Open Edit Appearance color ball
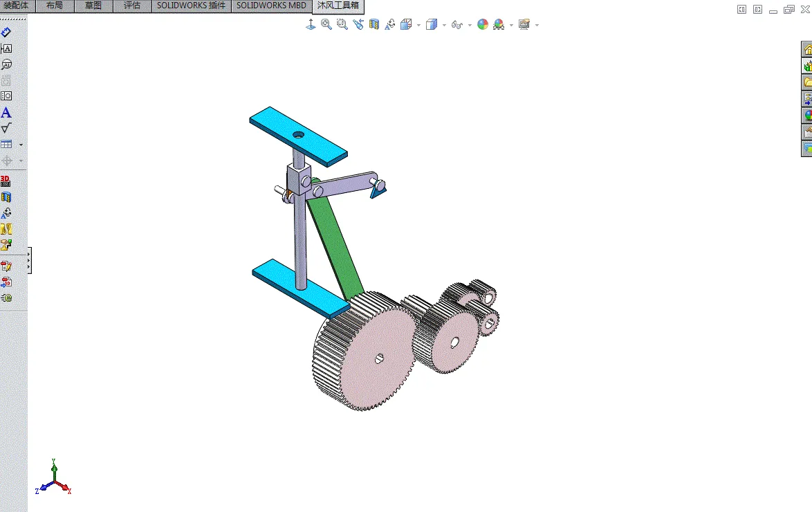 pyautogui.click(x=483, y=24)
